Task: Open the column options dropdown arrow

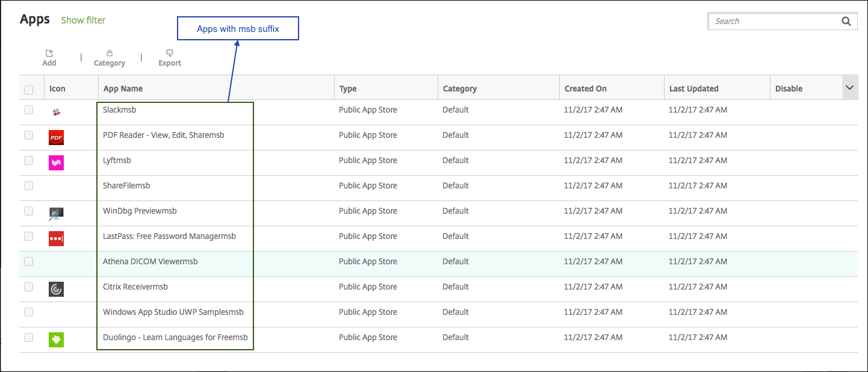Action: tap(849, 88)
